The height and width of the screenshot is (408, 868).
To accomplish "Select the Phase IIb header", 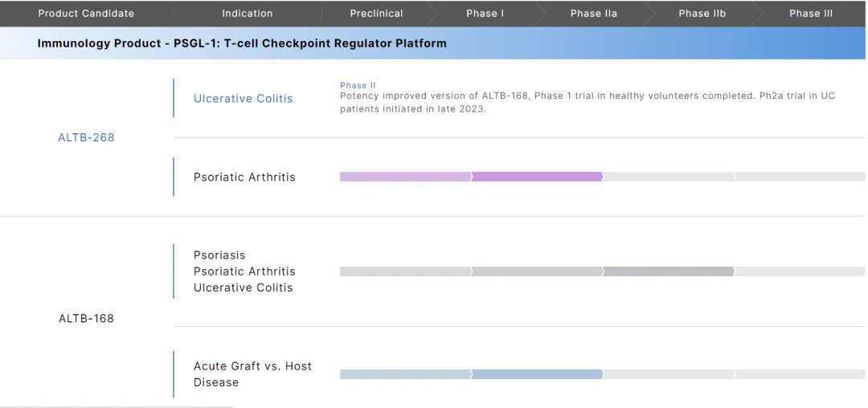I will [702, 14].
